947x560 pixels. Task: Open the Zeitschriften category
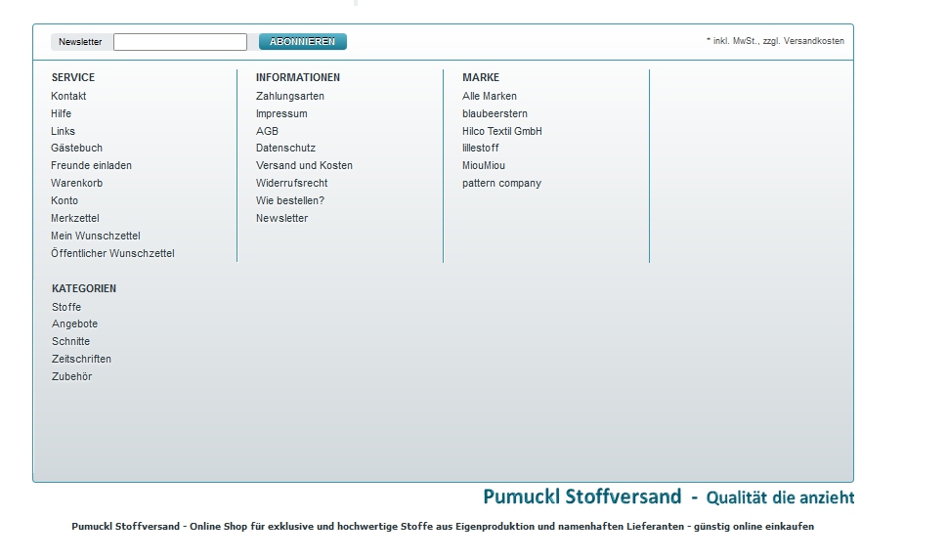[81, 360]
